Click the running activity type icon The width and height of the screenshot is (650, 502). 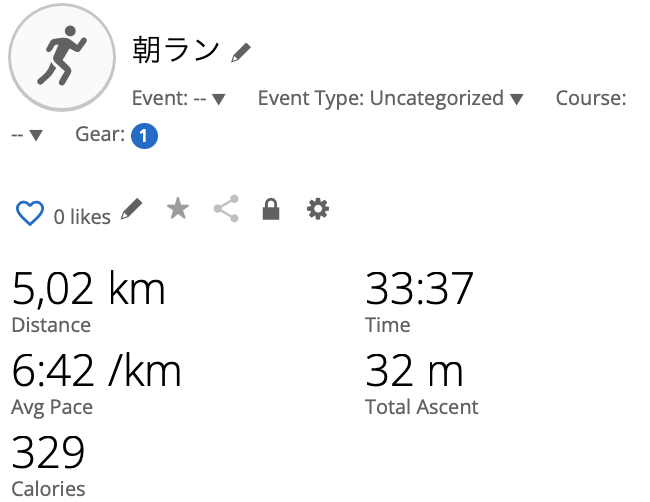[62, 57]
